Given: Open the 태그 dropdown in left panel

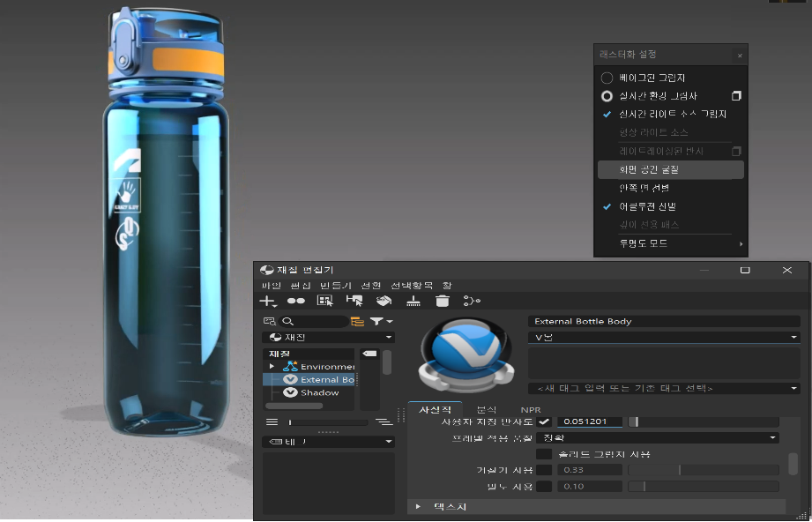Looking at the screenshot, I should [329, 442].
